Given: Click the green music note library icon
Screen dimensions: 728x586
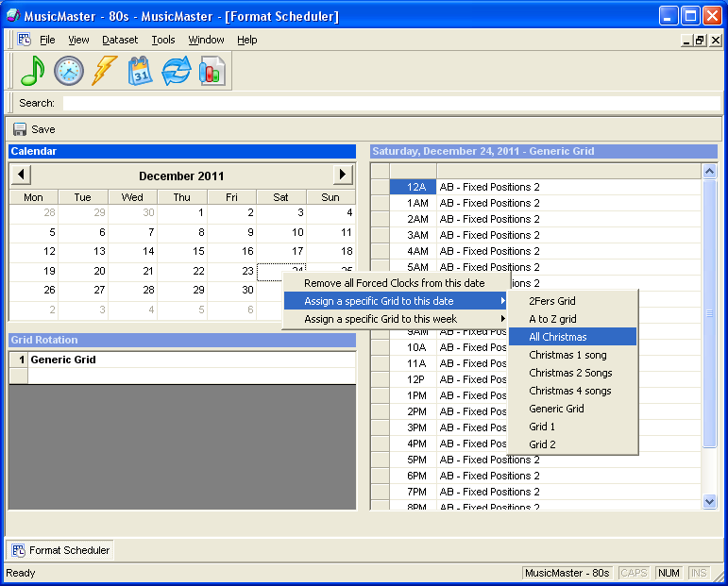Looking at the screenshot, I should point(33,71).
